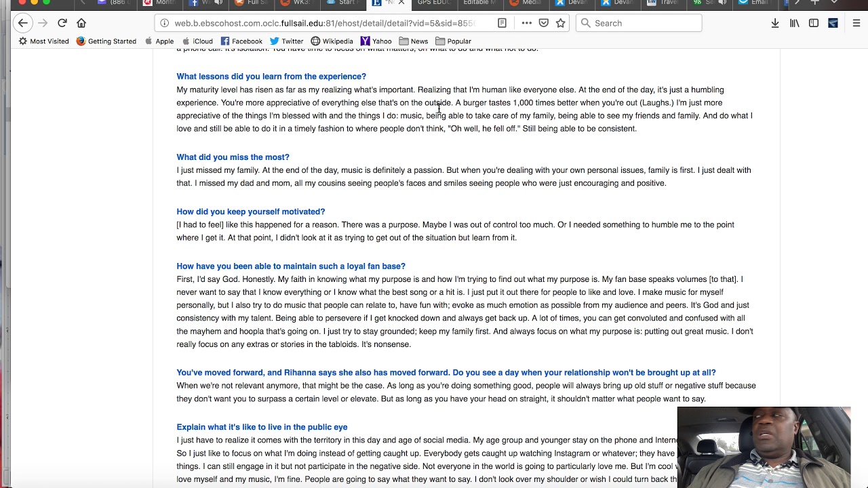The image size is (868, 488).
Task: Open the iCloud bookmark
Action: click(197, 41)
